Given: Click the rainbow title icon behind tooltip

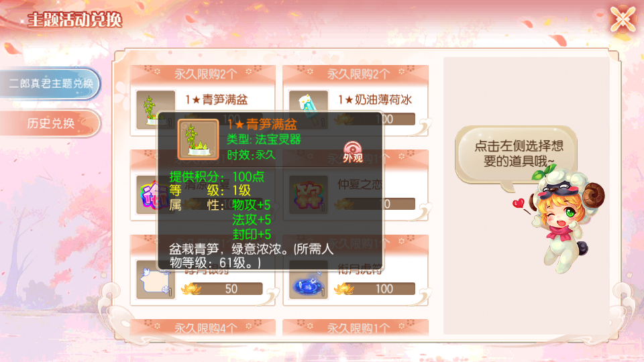Looking at the screenshot, I should pyautogui.click(x=147, y=195).
